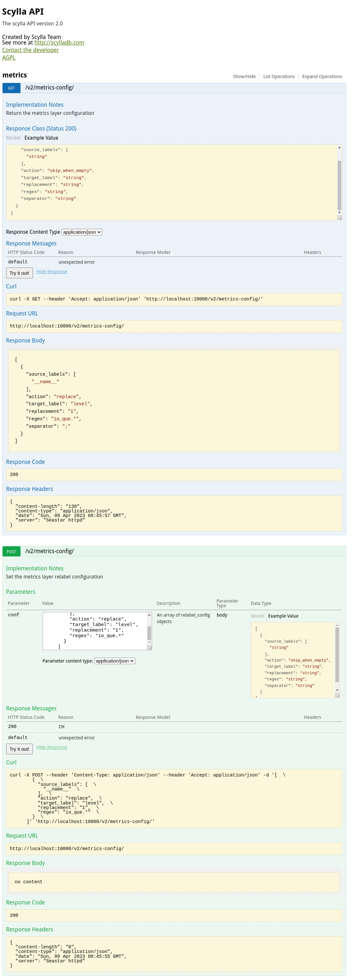Image resolution: width=355 pixels, height=980 pixels.
Task: Click resize handle of GET example value box
Action: pyautogui.click(x=340, y=217)
